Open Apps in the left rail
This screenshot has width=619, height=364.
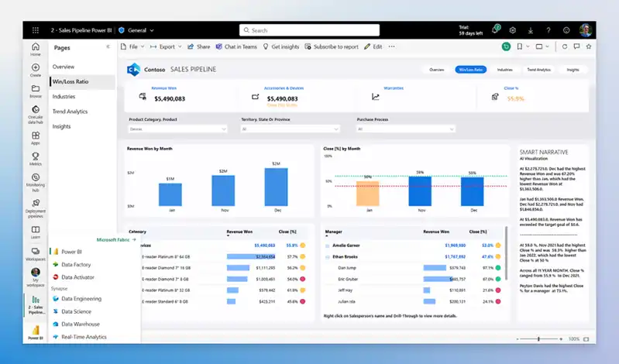36,138
